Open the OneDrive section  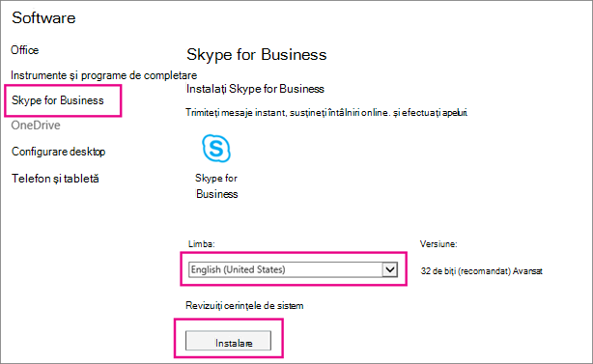[x=36, y=126]
